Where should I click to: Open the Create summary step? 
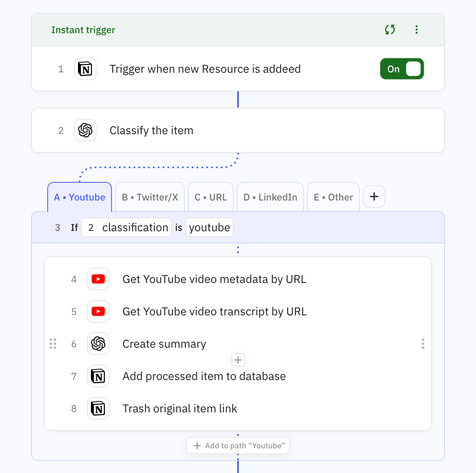click(238, 344)
